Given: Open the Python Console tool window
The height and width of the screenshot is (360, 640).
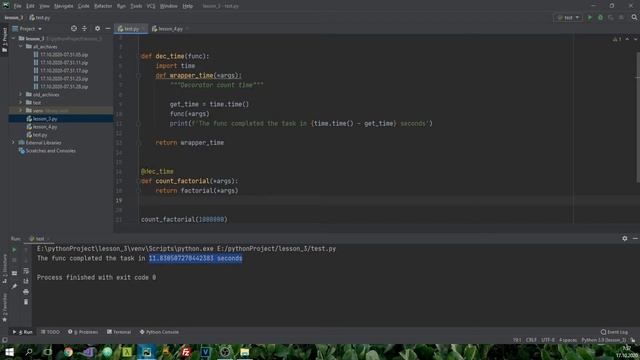Looking at the screenshot, I should coord(159,332).
